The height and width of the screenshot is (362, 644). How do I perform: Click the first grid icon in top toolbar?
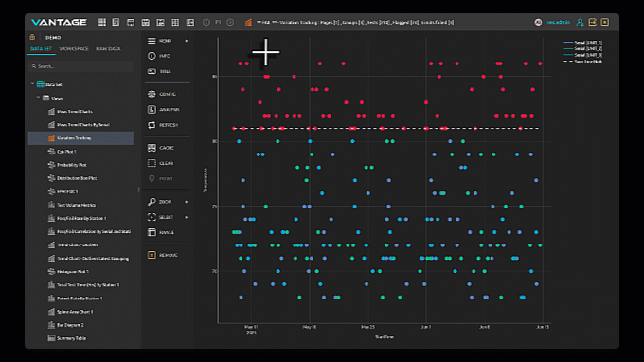(102, 22)
